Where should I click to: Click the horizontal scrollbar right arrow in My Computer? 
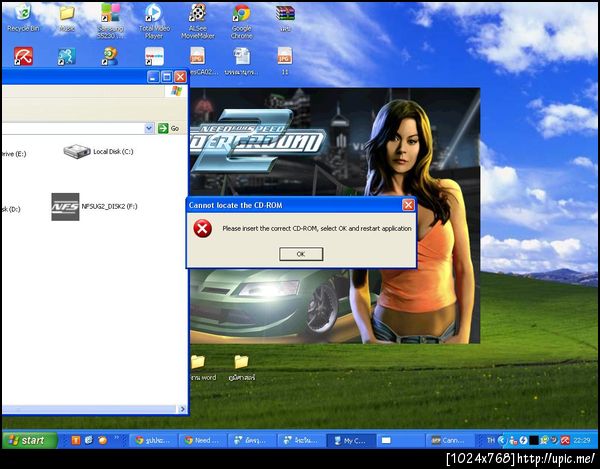coord(183,409)
